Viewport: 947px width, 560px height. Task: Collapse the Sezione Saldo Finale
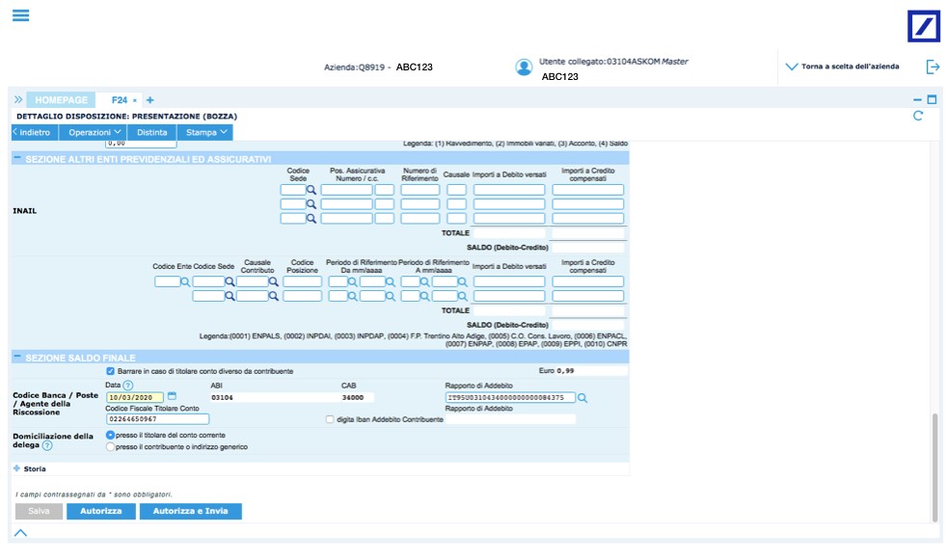(17, 358)
